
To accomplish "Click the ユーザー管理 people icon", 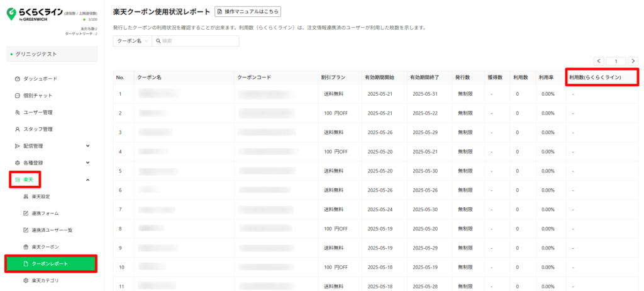I will point(17,112).
